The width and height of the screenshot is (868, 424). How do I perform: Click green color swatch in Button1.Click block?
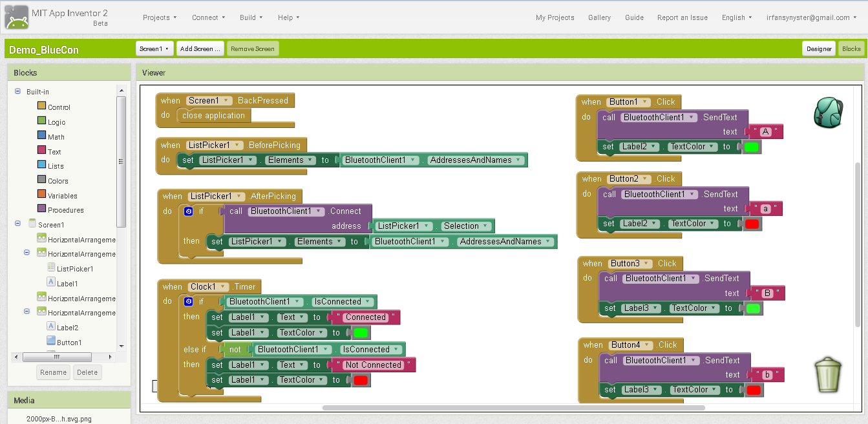point(751,147)
